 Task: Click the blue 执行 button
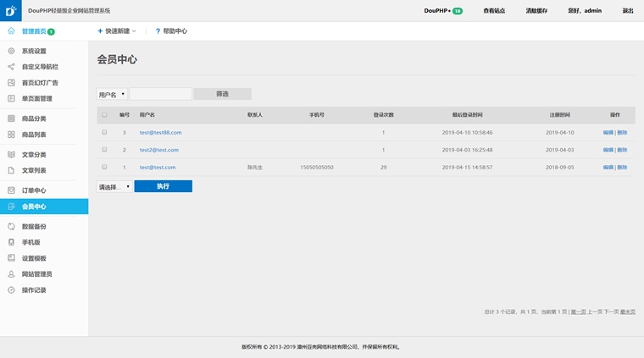point(163,186)
